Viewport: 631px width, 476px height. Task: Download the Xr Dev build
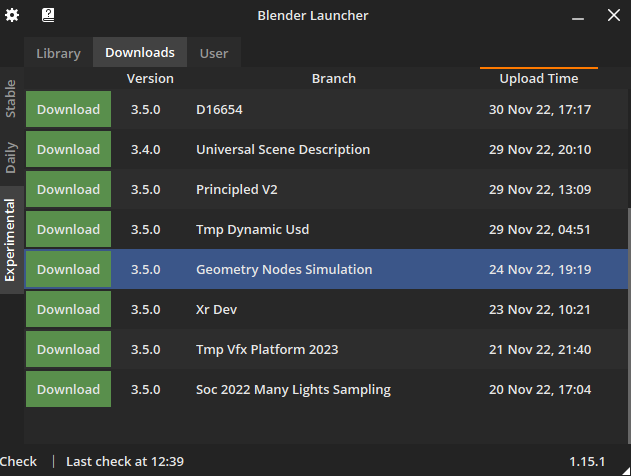pos(68,309)
